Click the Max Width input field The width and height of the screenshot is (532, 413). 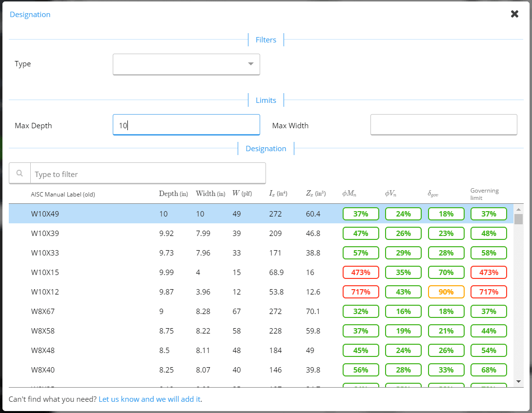(443, 125)
